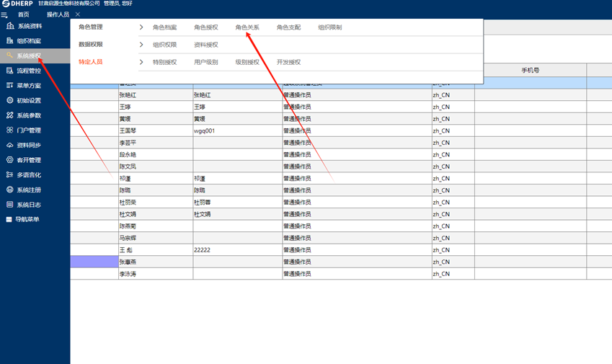
Task: Click the purple highlighted cell beside 张惠燕
Action: 94,262
